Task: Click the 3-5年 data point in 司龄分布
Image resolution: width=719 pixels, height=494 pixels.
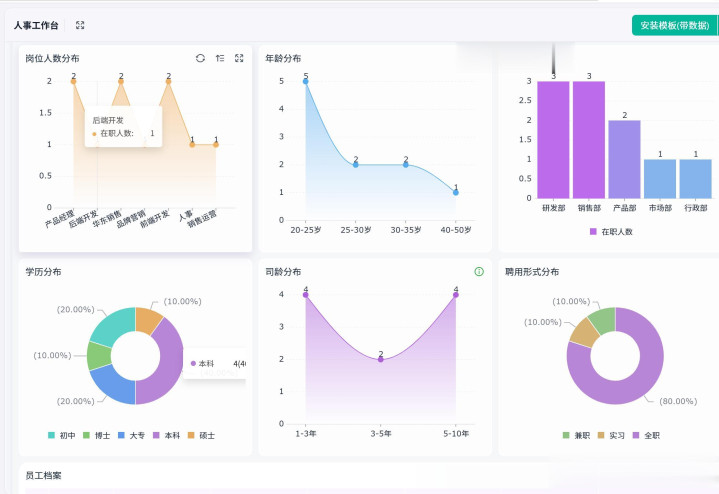Action: (381, 359)
